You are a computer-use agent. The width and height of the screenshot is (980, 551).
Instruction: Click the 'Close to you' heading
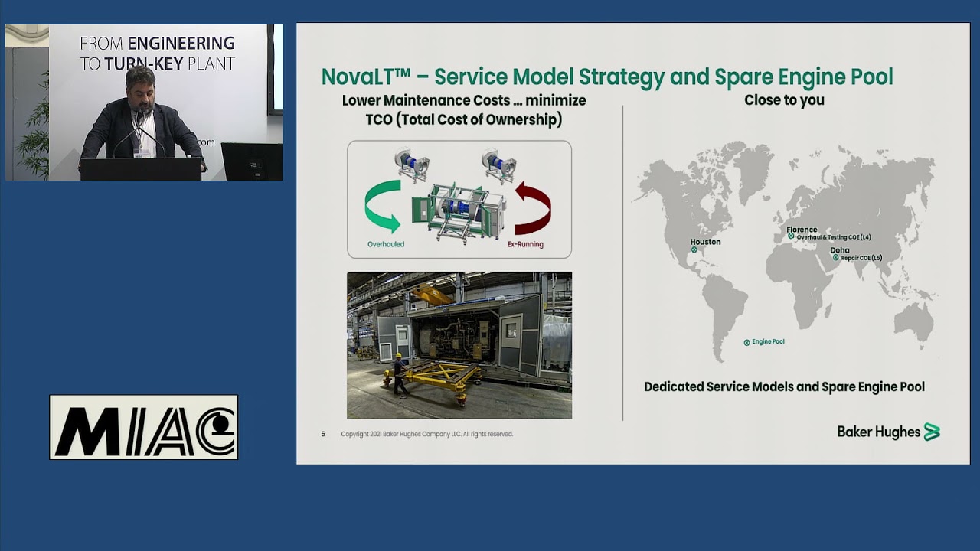click(784, 99)
